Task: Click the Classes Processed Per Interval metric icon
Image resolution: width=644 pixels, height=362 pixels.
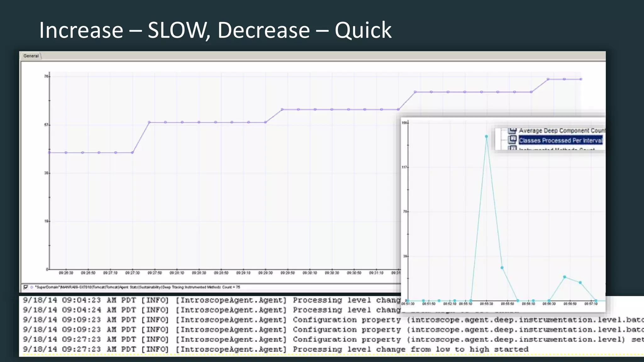Action: point(513,140)
